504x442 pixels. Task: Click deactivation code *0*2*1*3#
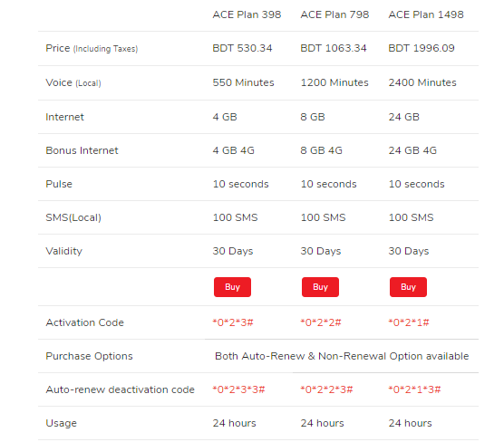[414, 389]
